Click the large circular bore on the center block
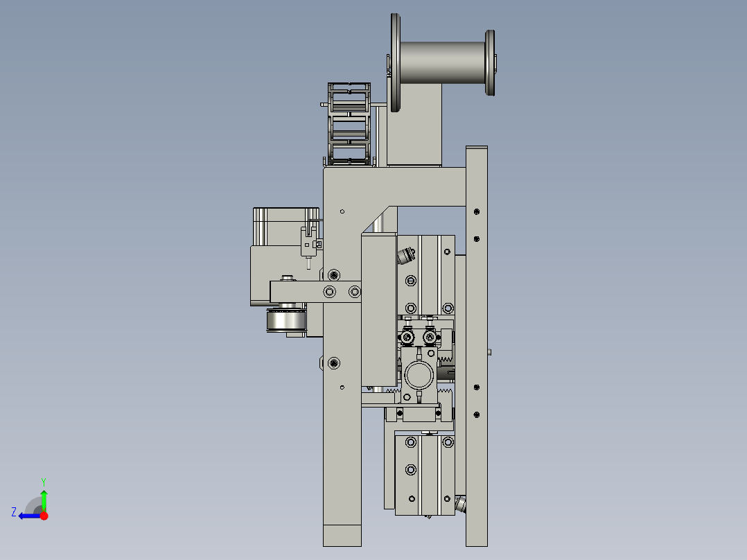This screenshot has height=560, width=747. point(419,374)
